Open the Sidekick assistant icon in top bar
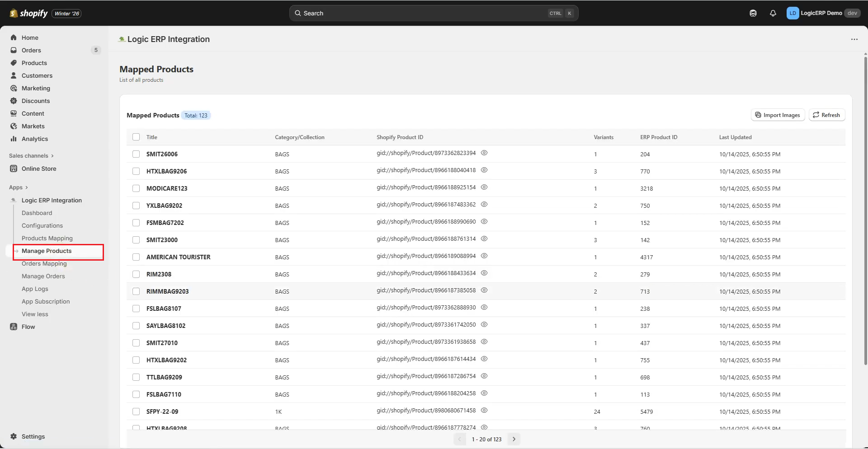 (x=753, y=13)
